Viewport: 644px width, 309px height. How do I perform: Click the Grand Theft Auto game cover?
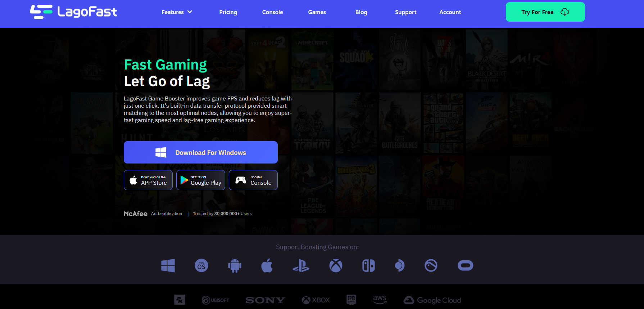(x=443, y=123)
